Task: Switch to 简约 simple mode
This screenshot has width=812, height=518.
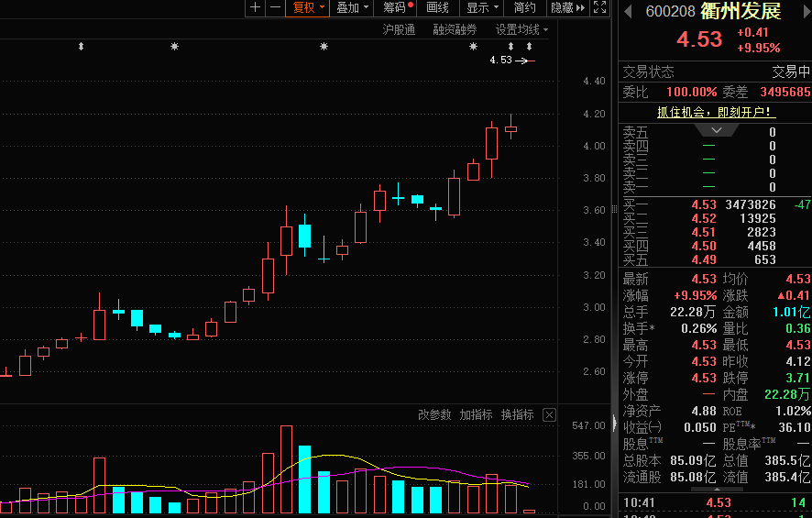Action: 524,7
